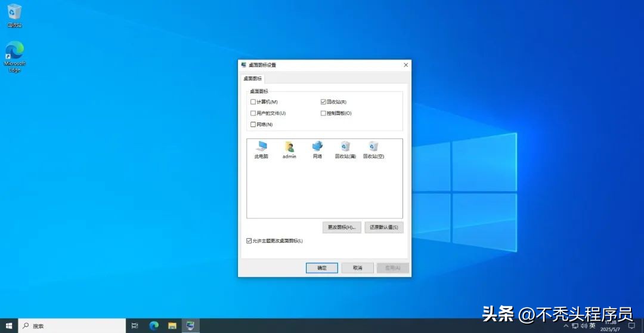Open the Windows Start menu

coord(9,326)
